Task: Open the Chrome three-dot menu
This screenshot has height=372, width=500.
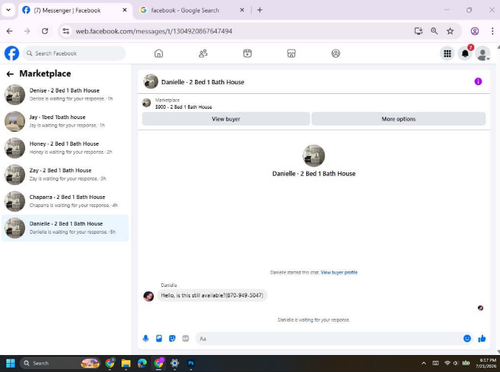Action: point(492,31)
